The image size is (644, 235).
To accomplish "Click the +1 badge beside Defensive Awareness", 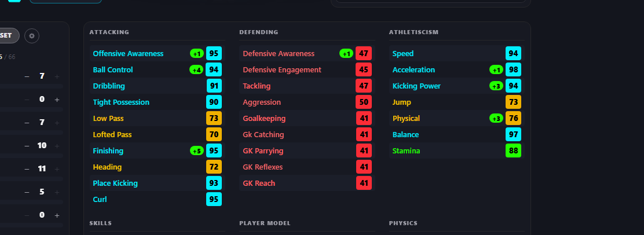I will coord(346,54).
